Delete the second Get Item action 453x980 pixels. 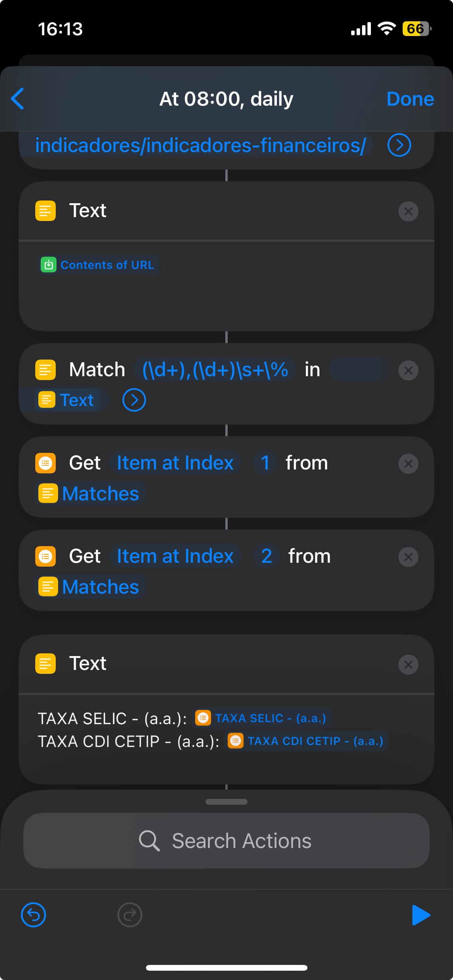408,557
